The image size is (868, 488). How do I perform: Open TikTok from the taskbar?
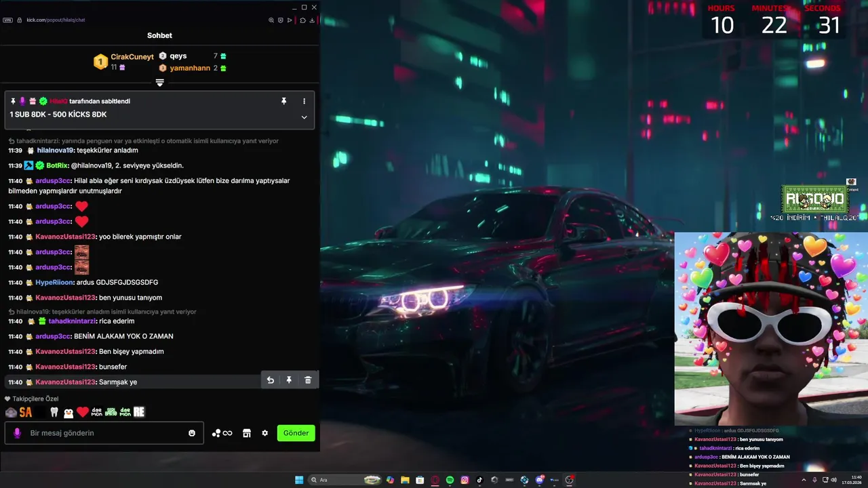[479, 480]
